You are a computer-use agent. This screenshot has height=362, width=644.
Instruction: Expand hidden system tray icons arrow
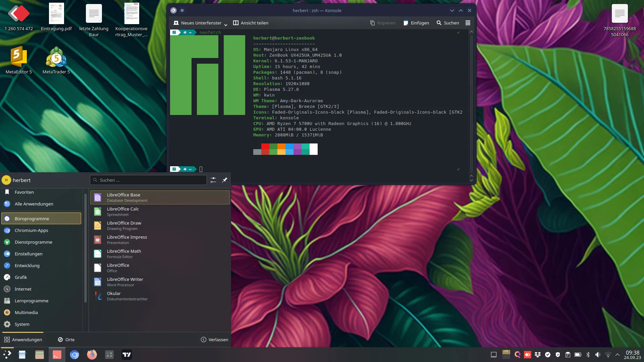[618, 355]
